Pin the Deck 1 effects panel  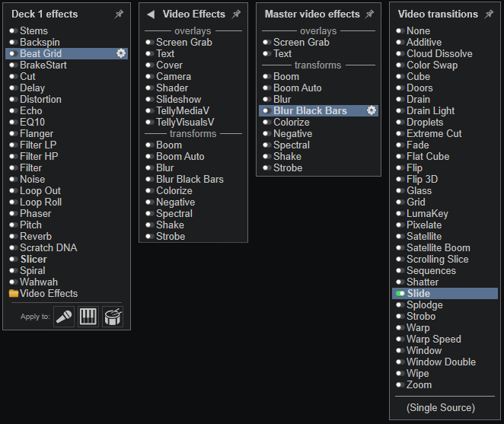tap(120, 14)
